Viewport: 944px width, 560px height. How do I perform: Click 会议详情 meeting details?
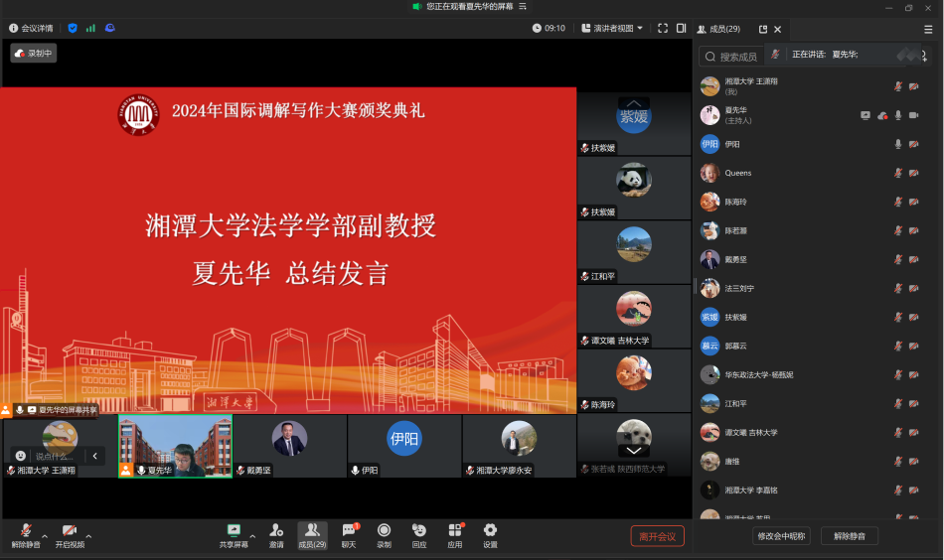pyautogui.click(x=32, y=28)
